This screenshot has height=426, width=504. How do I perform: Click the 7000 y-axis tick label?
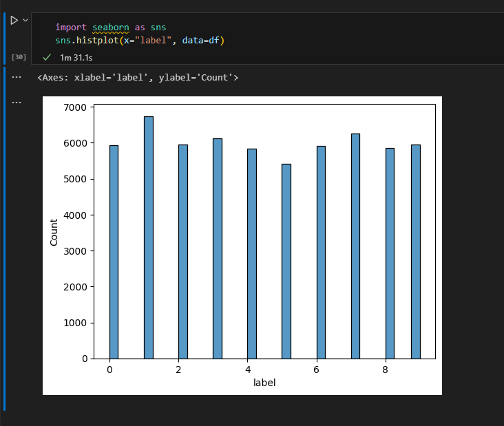[75, 107]
